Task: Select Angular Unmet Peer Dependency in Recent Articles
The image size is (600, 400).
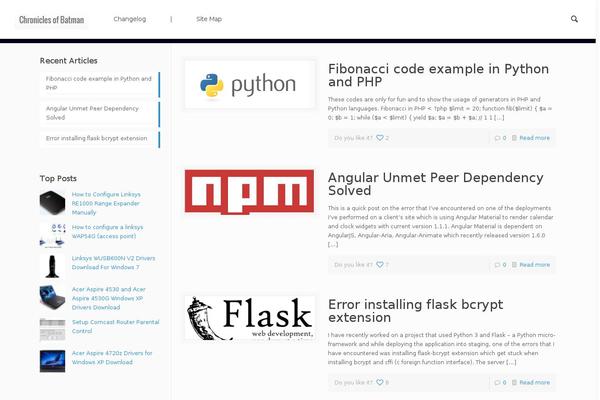Action: [x=99, y=113]
